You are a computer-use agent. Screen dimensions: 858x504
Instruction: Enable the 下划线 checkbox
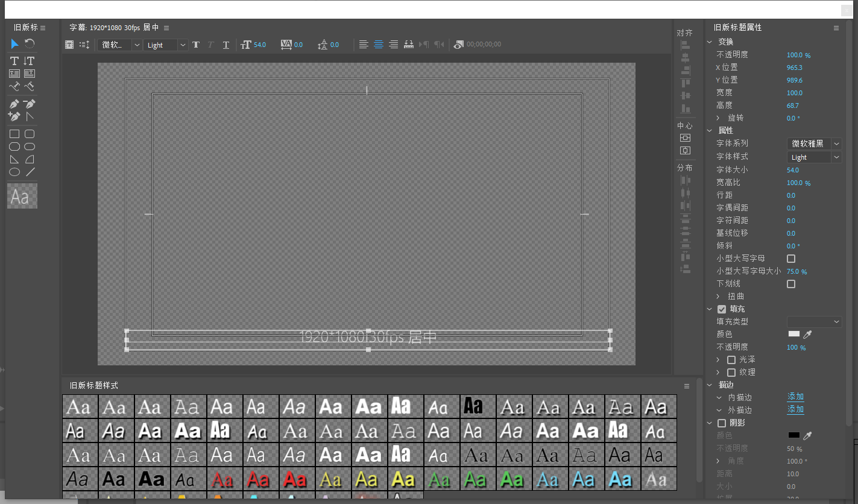791,284
